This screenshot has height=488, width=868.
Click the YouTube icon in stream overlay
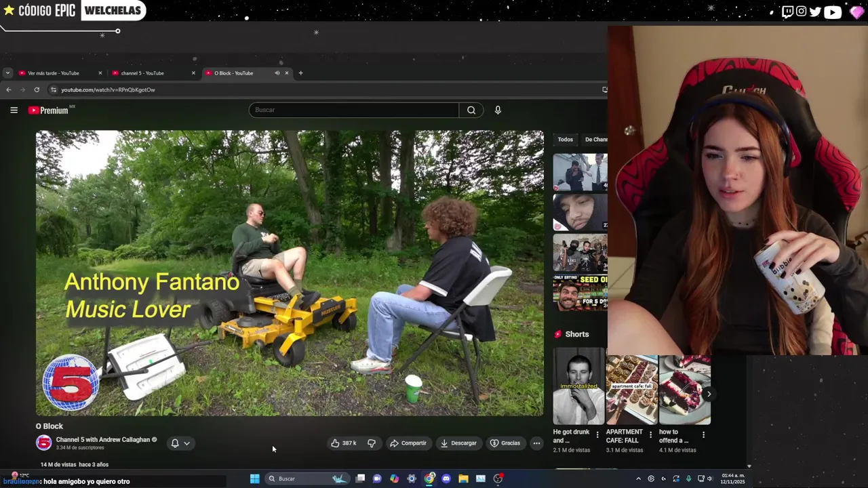pos(833,12)
